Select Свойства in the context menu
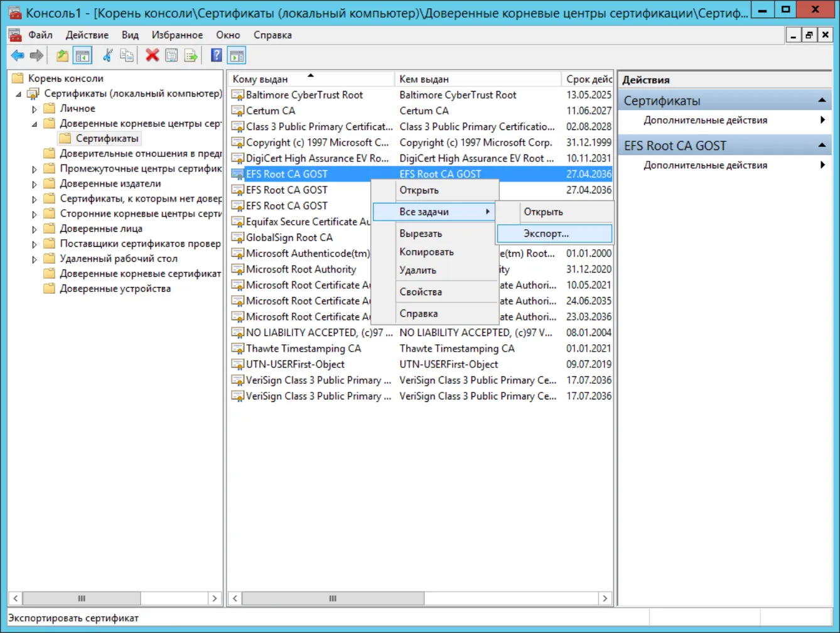Screen dimensions: 840x633 pyautogui.click(x=435, y=292)
